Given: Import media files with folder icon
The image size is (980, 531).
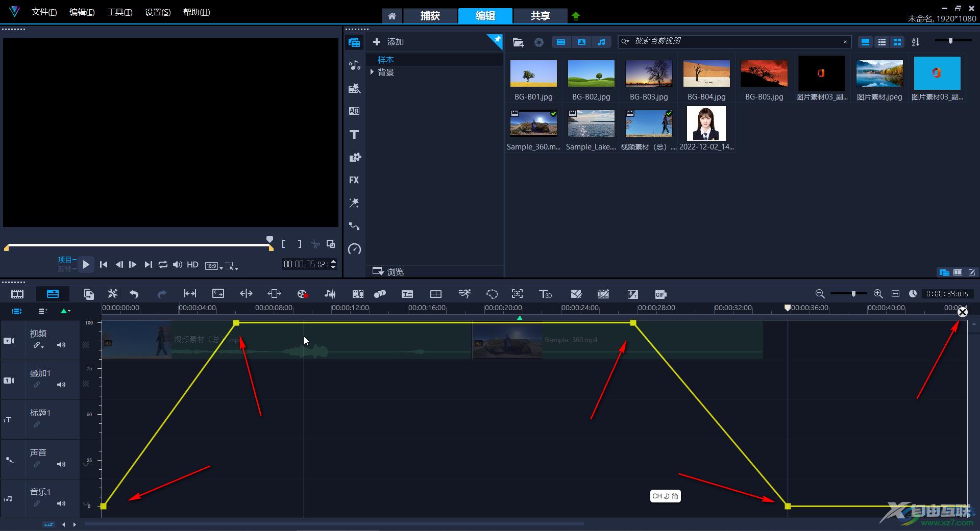Looking at the screenshot, I should (x=518, y=42).
